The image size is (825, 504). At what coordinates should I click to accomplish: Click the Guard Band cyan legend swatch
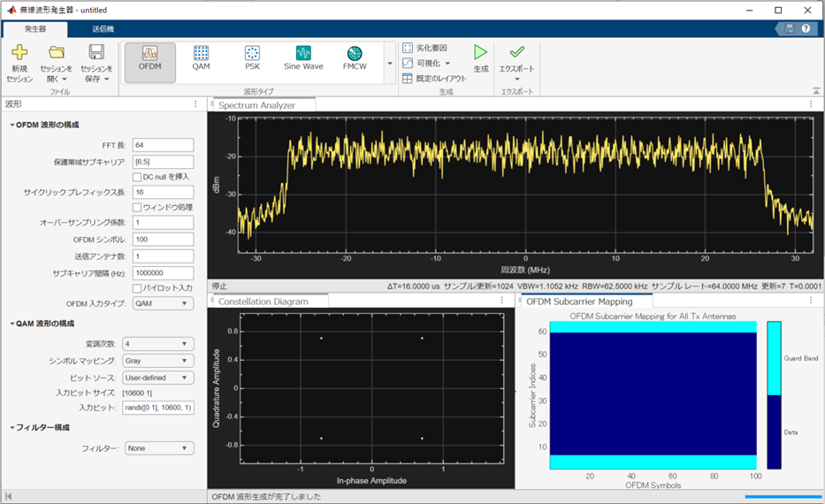click(x=774, y=358)
